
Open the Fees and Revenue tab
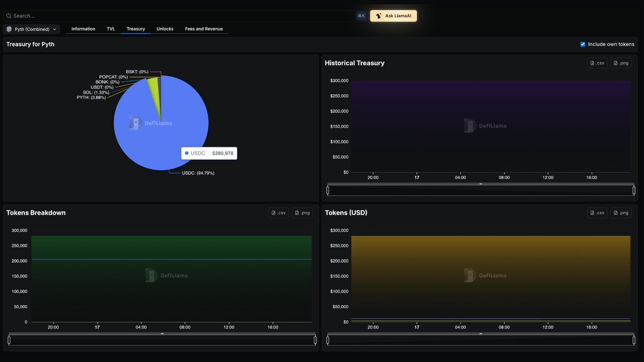pos(204,28)
